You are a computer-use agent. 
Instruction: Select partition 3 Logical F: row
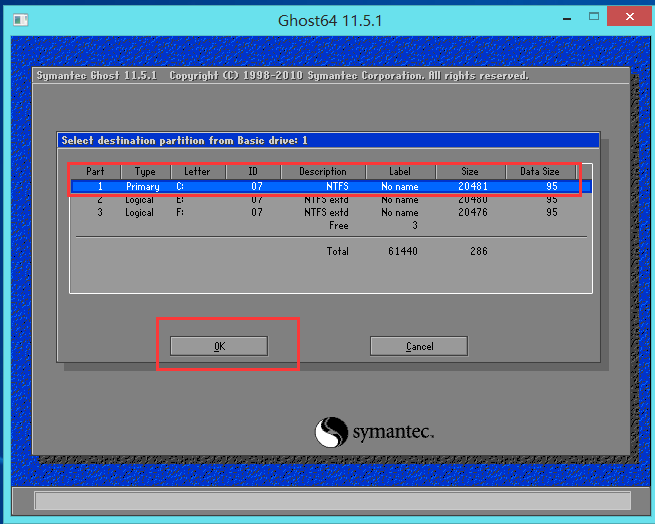click(331, 212)
